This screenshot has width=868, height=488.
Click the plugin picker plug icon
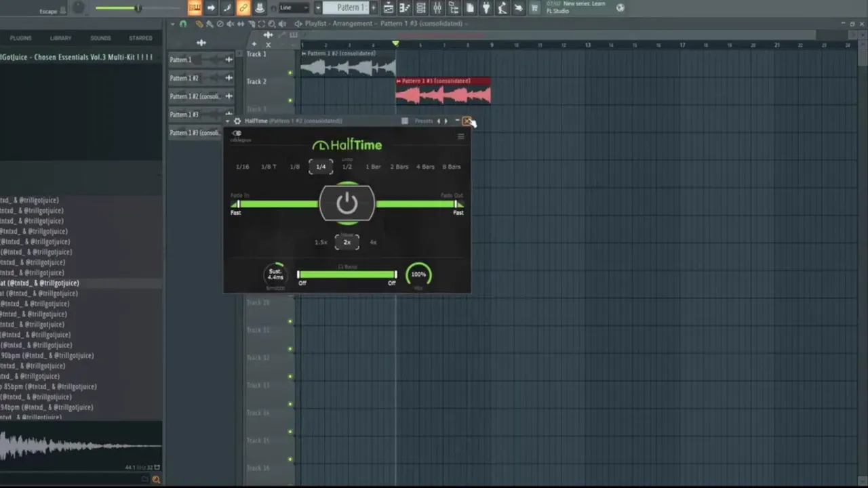[x=486, y=7]
